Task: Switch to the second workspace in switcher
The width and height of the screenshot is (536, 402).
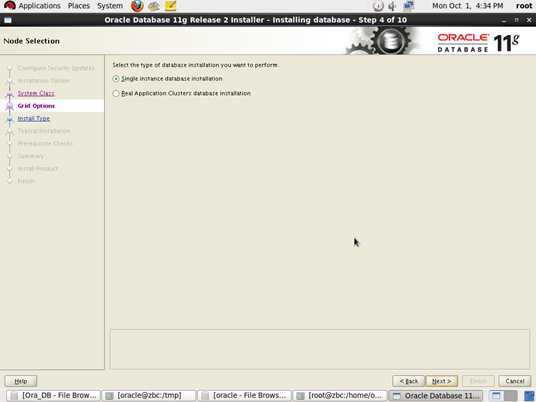Action: [x=510, y=396]
